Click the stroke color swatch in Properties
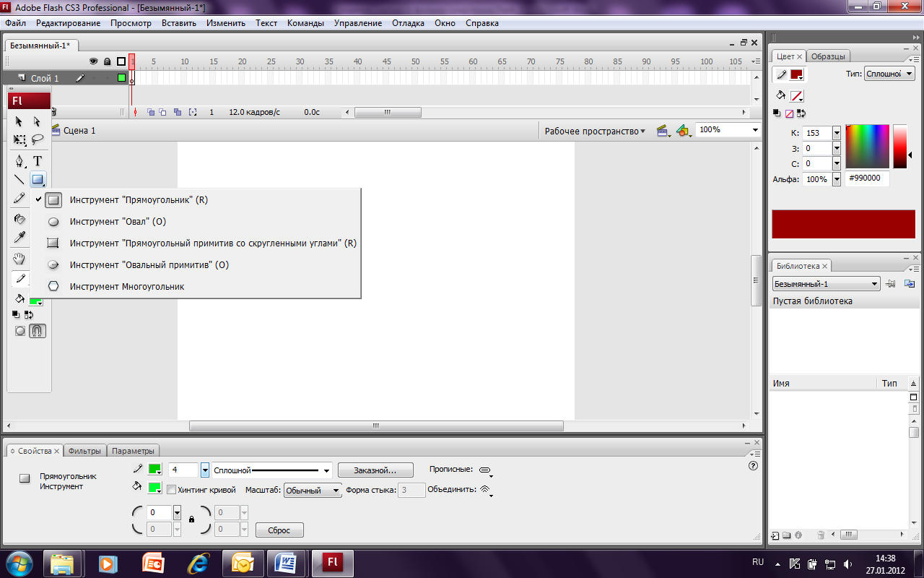 coord(154,469)
